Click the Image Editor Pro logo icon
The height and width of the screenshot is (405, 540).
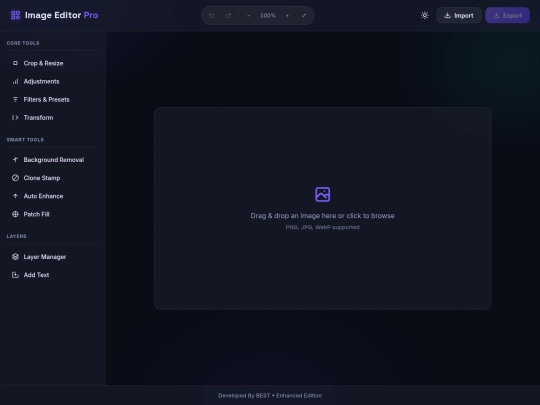coord(15,15)
